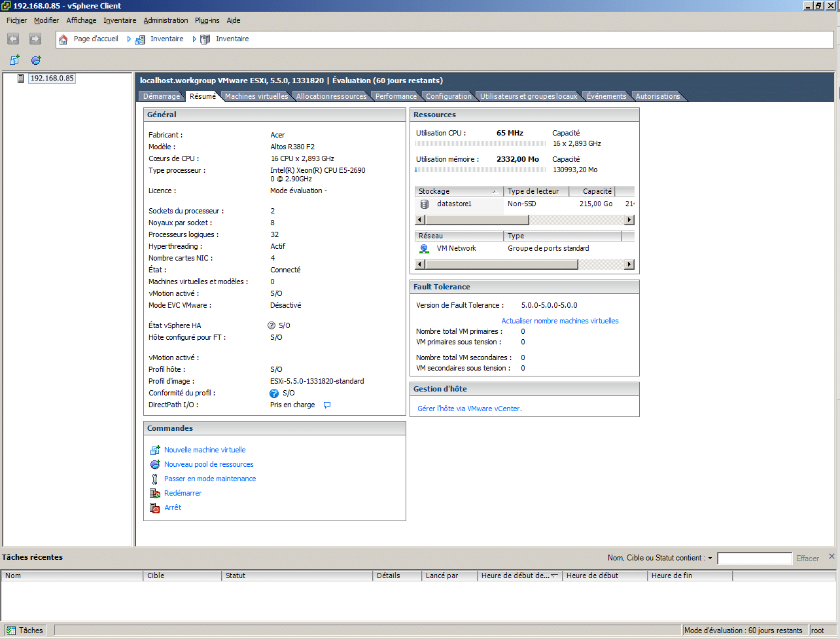Click the Nouveau pool de ressources command icon
840x639 pixels.
[x=155, y=465]
